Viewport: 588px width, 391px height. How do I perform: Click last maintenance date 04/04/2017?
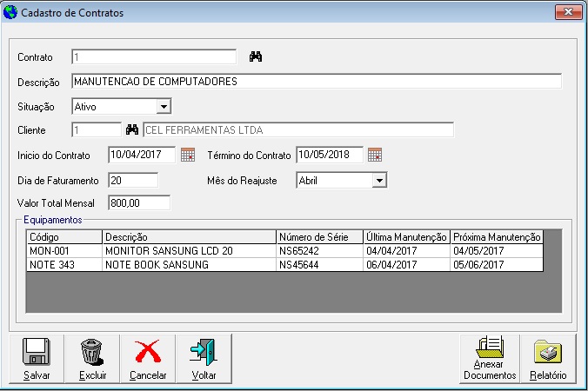coord(407,250)
